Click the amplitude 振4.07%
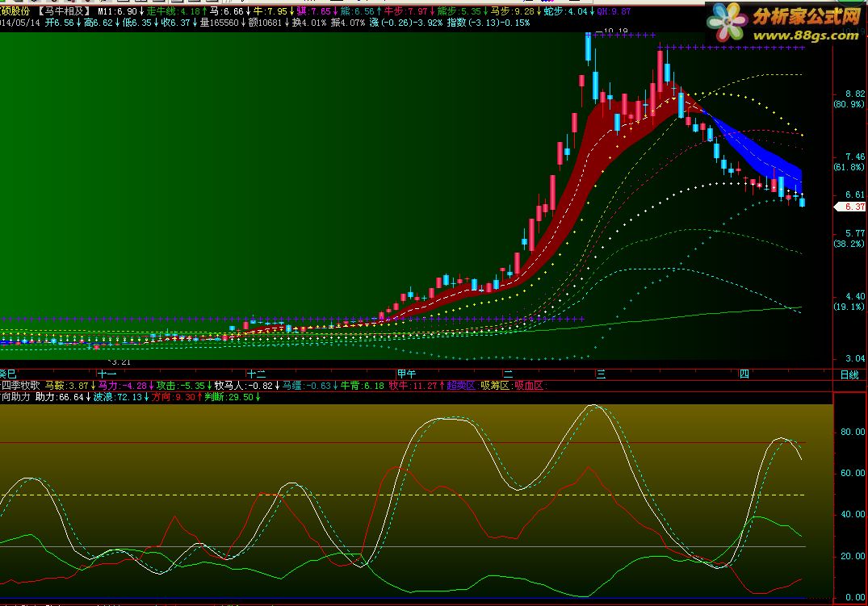Viewport: 868px width, 606px height. pyautogui.click(x=348, y=23)
